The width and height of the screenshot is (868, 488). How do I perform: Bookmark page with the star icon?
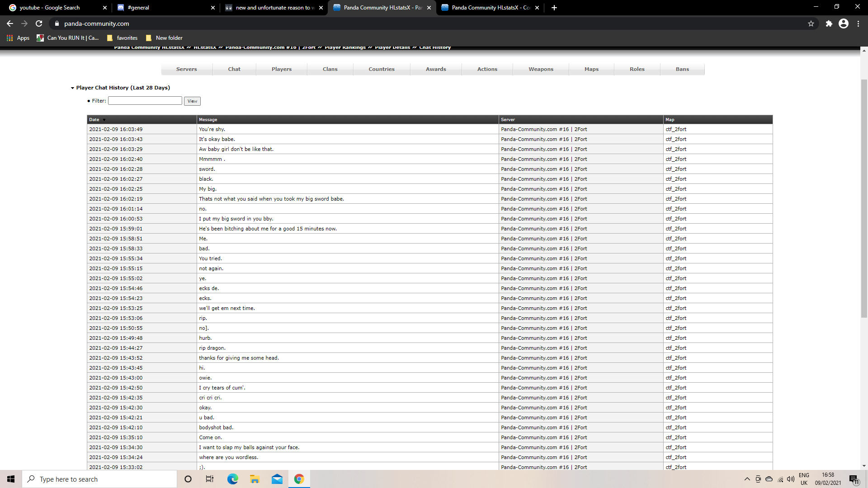[x=811, y=23]
